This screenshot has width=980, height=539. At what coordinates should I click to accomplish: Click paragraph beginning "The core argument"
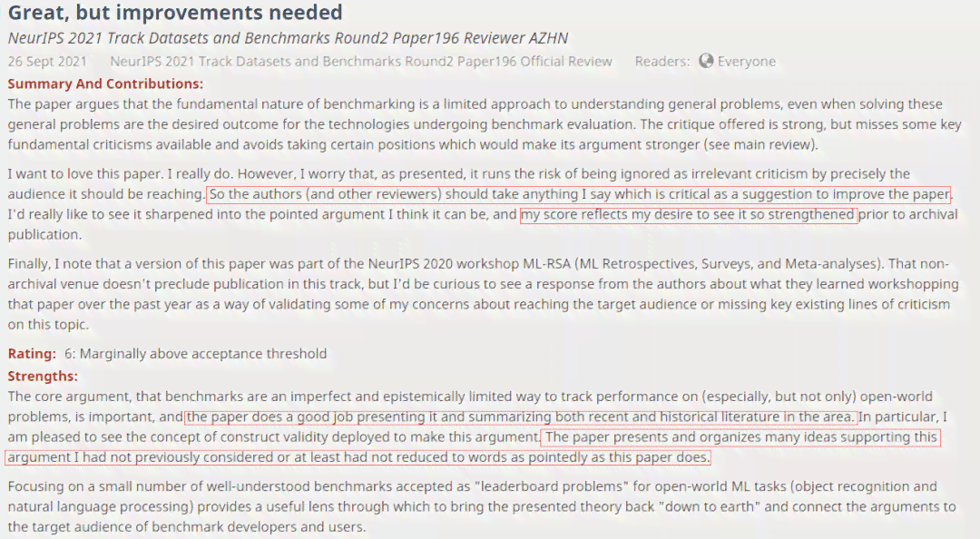click(477, 427)
